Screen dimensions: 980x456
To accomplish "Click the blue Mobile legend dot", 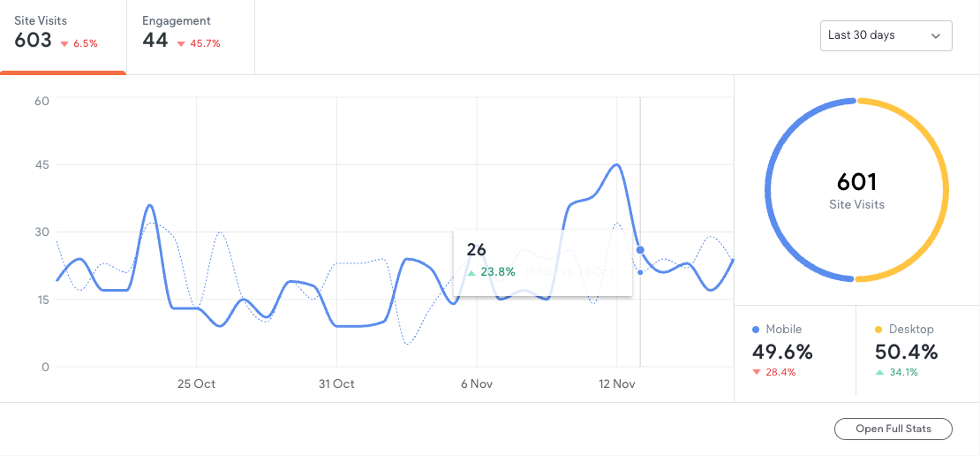I will [757, 329].
